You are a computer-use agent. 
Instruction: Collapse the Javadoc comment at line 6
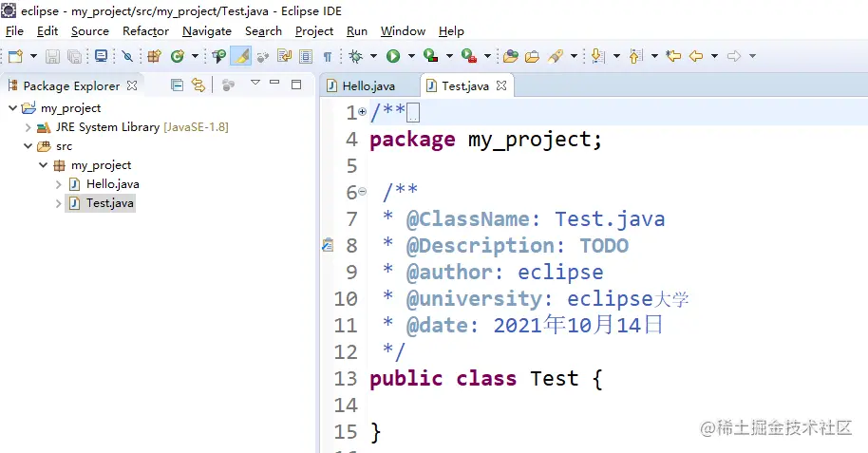point(362,192)
